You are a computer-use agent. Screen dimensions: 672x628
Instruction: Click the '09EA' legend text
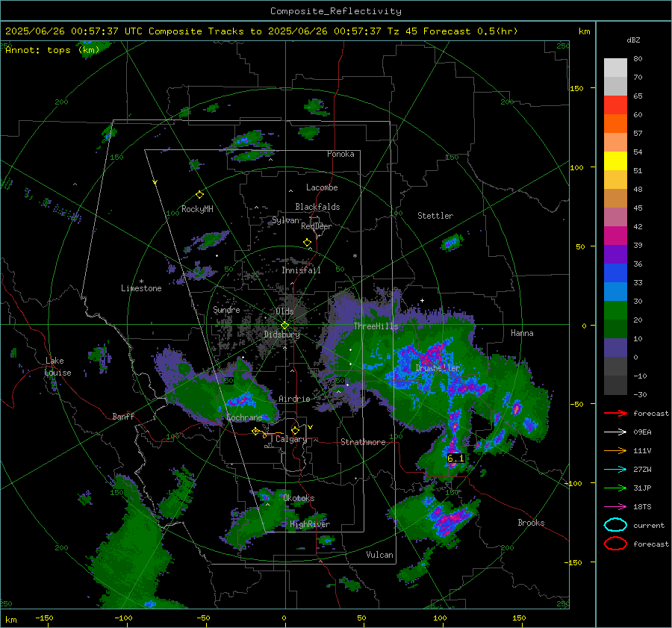[642, 432]
